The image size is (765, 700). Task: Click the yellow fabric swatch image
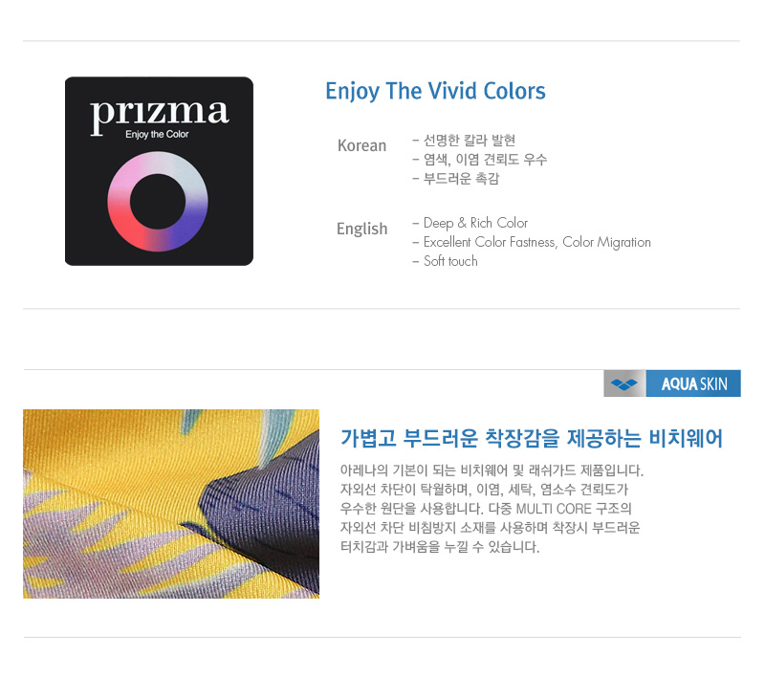point(171,504)
